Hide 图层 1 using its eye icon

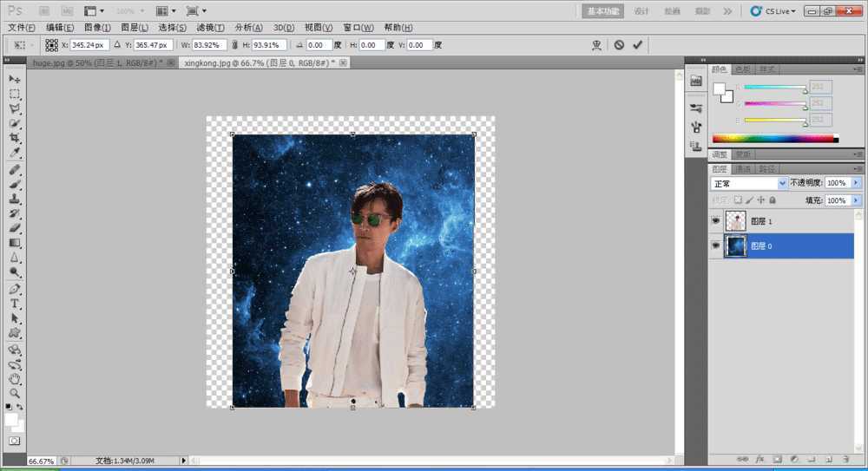point(716,221)
